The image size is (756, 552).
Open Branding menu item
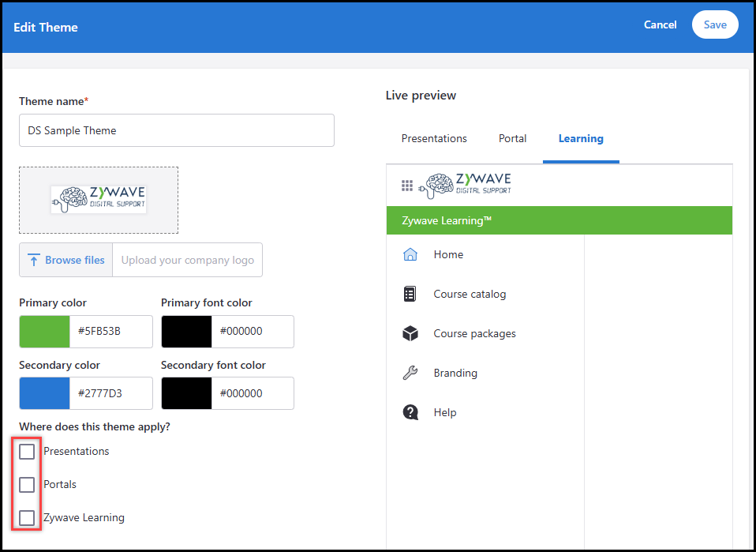[x=455, y=373]
